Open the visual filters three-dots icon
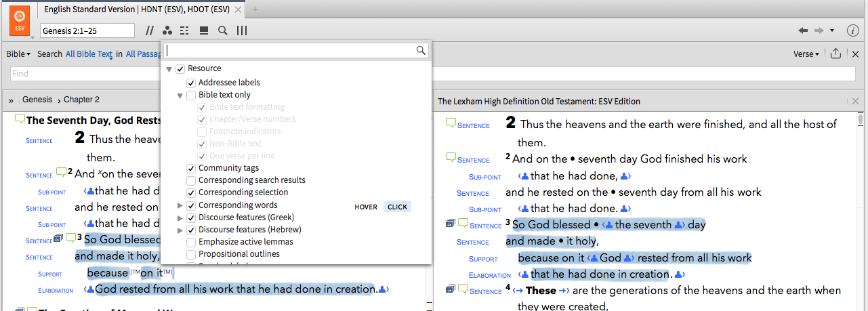868x311 pixels. [x=167, y=30]
